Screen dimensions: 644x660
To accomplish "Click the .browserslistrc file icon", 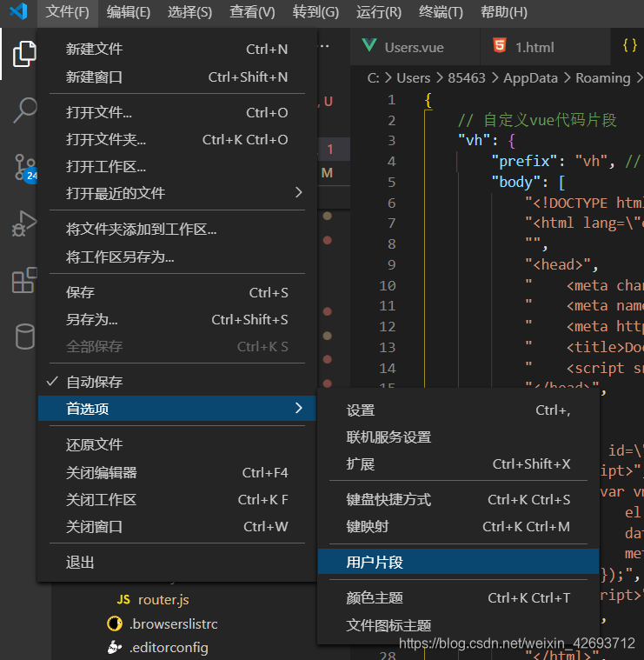I will coord(115,623).
